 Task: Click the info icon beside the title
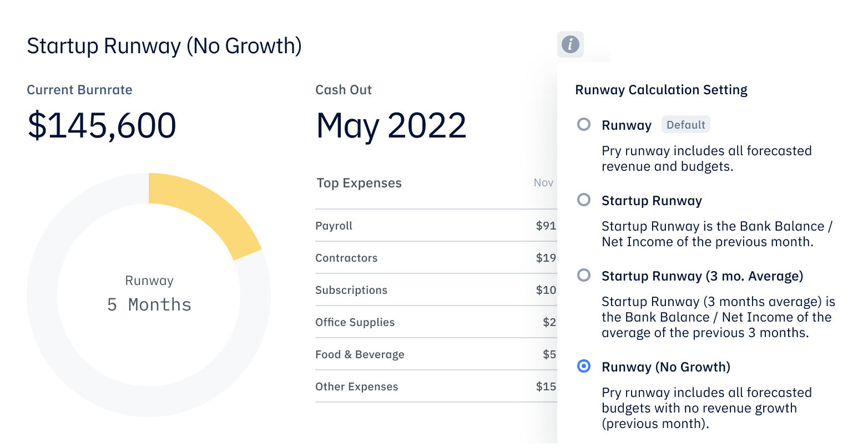tap(570, 44)
